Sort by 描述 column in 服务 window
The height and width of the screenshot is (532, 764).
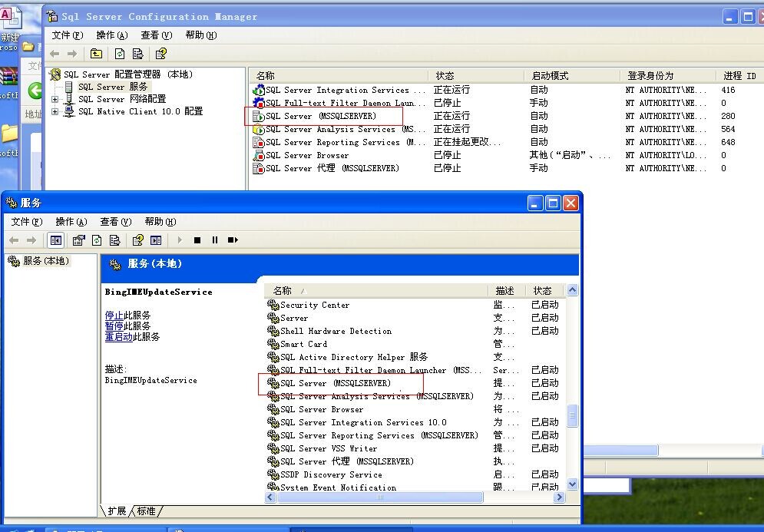[x=507, y=291]
